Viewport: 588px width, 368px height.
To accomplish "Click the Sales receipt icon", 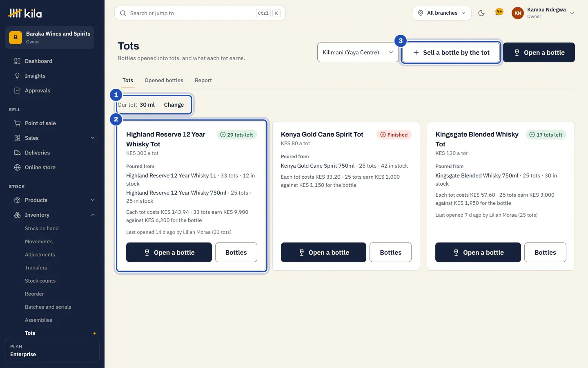I will [17, 138].
